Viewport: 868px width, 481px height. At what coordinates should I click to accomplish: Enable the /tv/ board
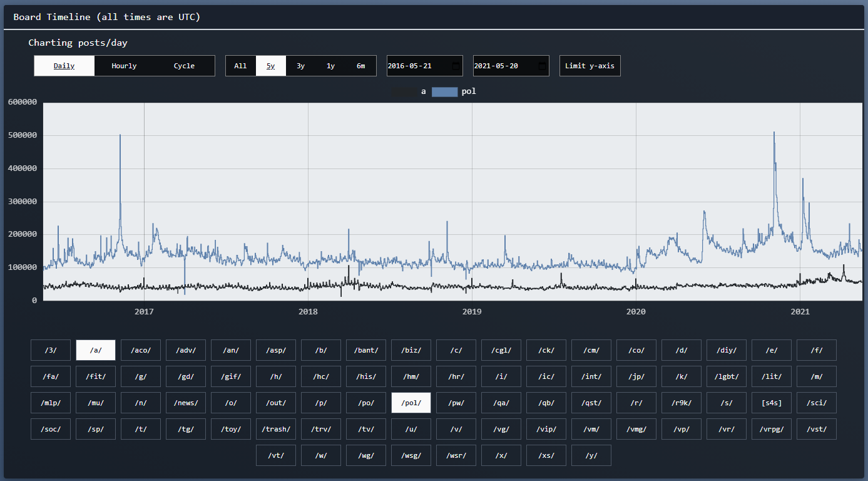[366, 429]
